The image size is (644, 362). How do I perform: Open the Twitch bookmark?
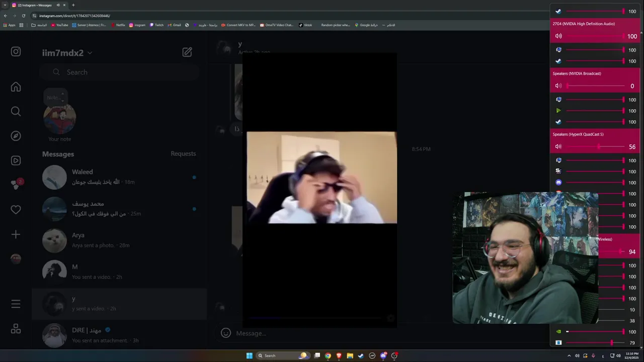[x=156, y=25]
